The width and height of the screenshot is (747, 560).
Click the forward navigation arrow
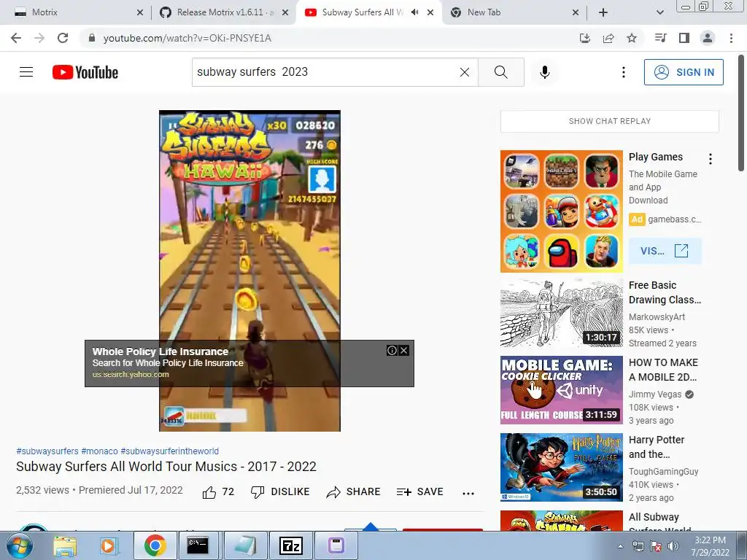tap(39, 38)
